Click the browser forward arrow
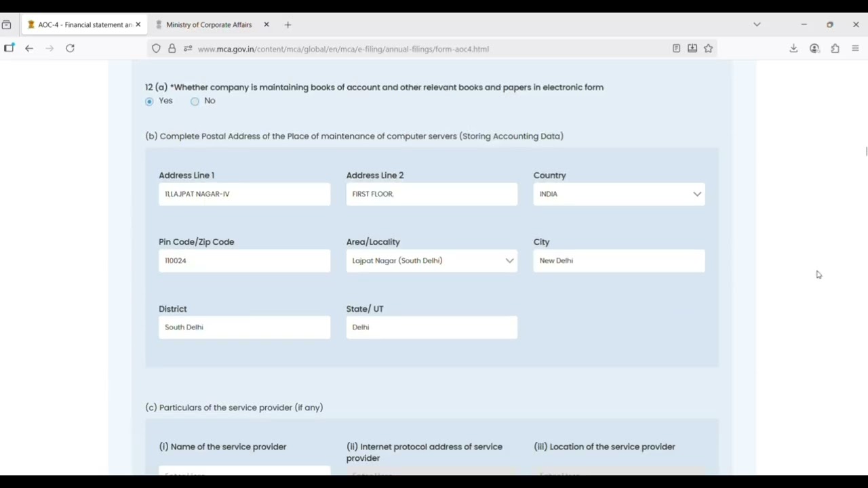 50,48
